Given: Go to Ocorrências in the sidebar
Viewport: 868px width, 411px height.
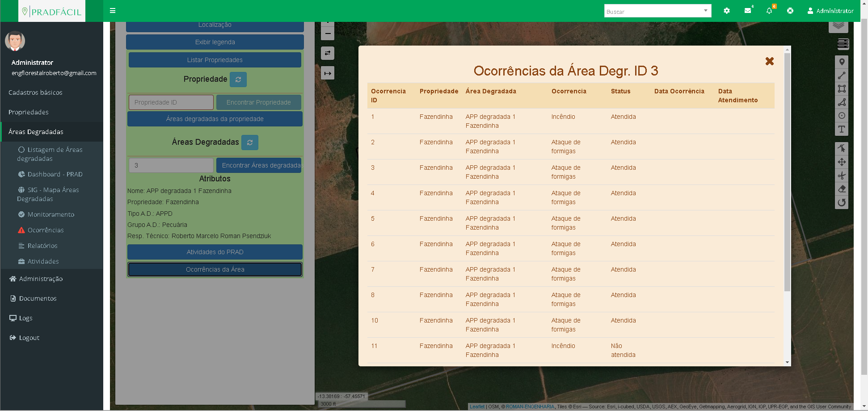Looking at the screenshot, I should [x=46, y=230].
